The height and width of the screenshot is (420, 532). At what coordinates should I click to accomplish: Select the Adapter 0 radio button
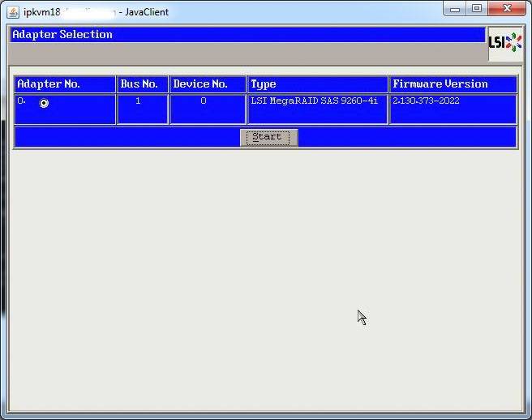coord(44,102)
